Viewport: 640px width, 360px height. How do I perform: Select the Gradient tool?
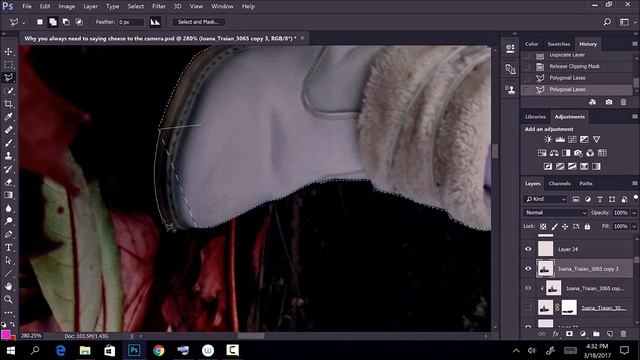click(x=8, y=195)
